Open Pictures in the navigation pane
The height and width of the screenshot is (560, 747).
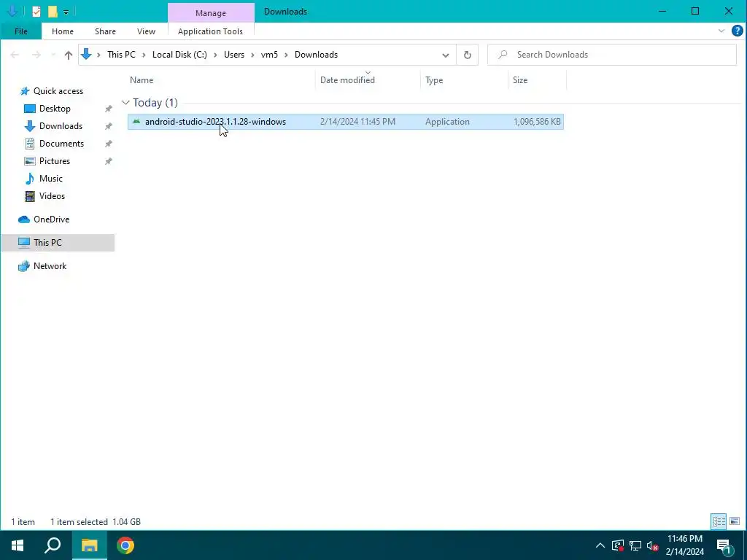[54, 161]
